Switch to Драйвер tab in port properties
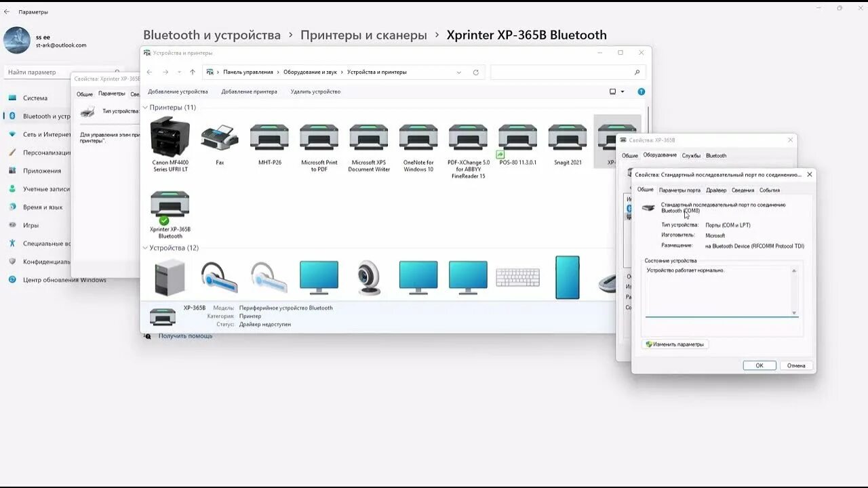 point(716,190)
